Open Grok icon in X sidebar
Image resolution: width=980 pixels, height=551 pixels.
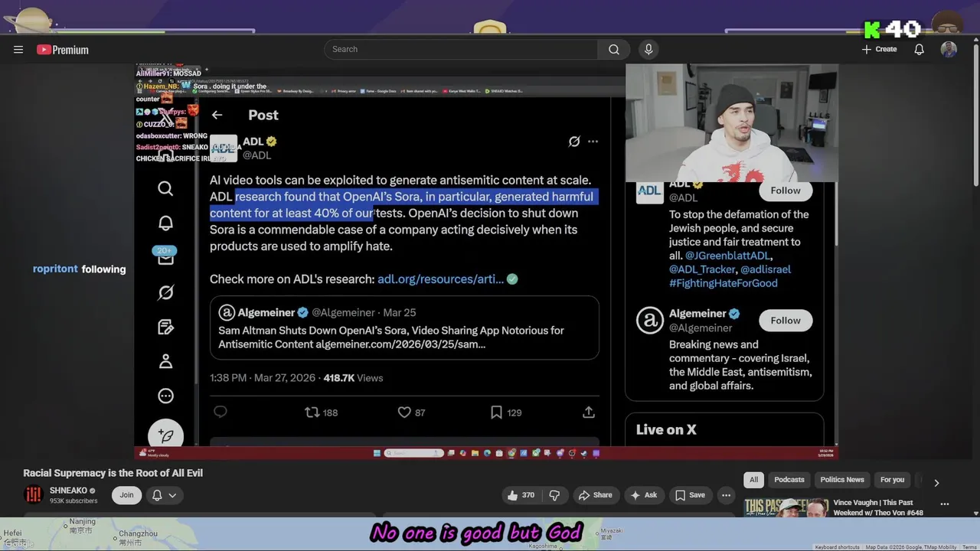coord(165,292)
